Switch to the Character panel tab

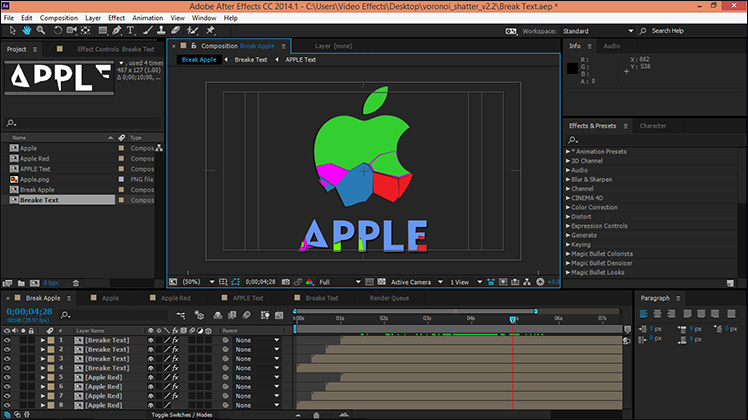[653, 126]
